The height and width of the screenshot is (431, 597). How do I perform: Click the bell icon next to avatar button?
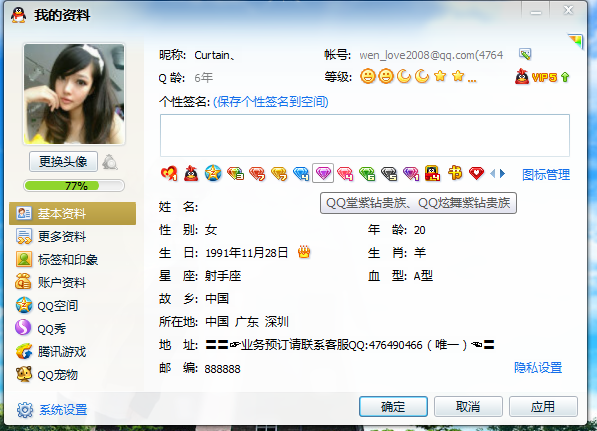tap(110, 162)
